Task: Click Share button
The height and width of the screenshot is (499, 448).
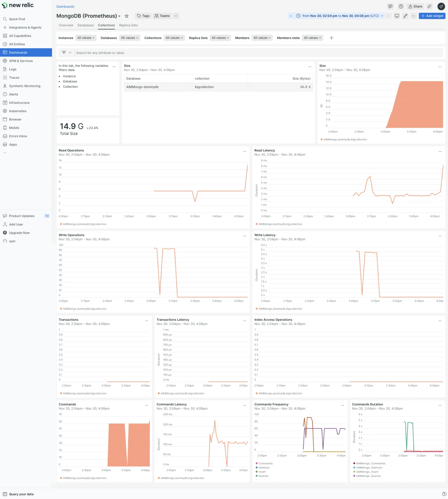Action: [415, 6]
